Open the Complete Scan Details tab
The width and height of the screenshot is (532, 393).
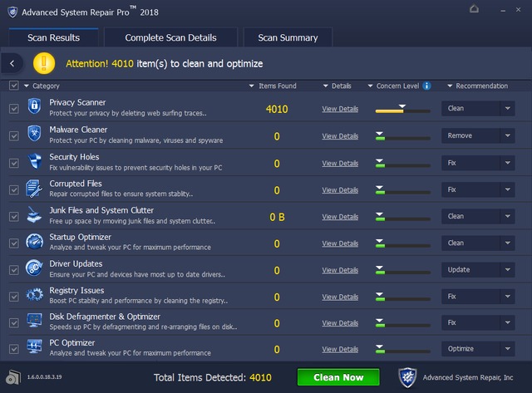click(170, 37)
